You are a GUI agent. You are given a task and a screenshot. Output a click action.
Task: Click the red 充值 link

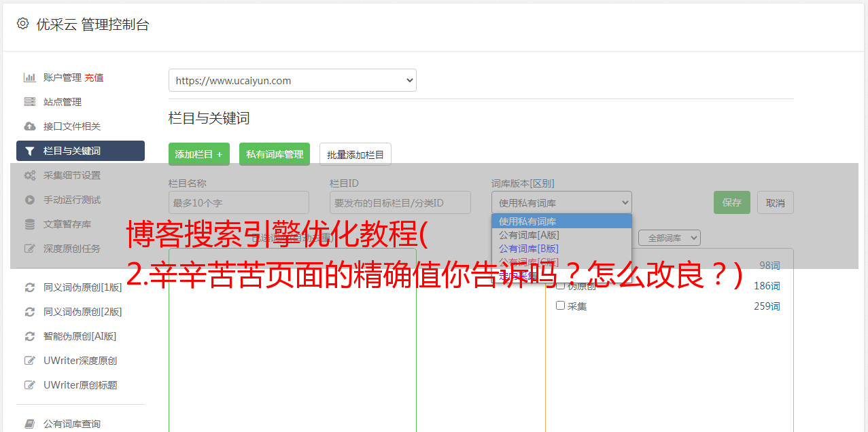[x=94, y=77]
